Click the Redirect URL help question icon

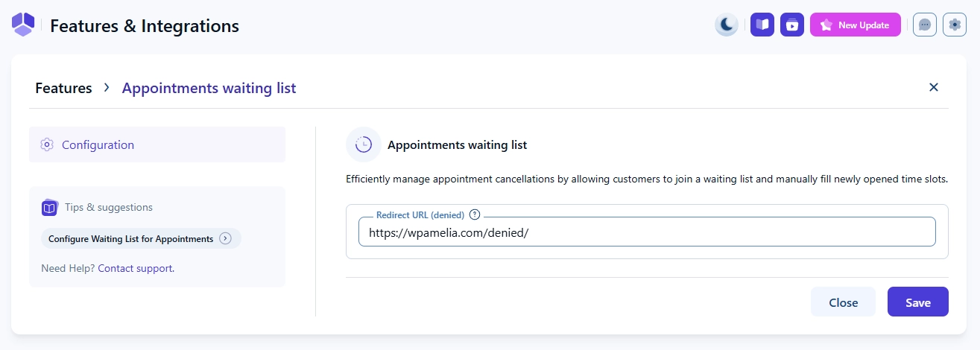(x=475, y=215)
